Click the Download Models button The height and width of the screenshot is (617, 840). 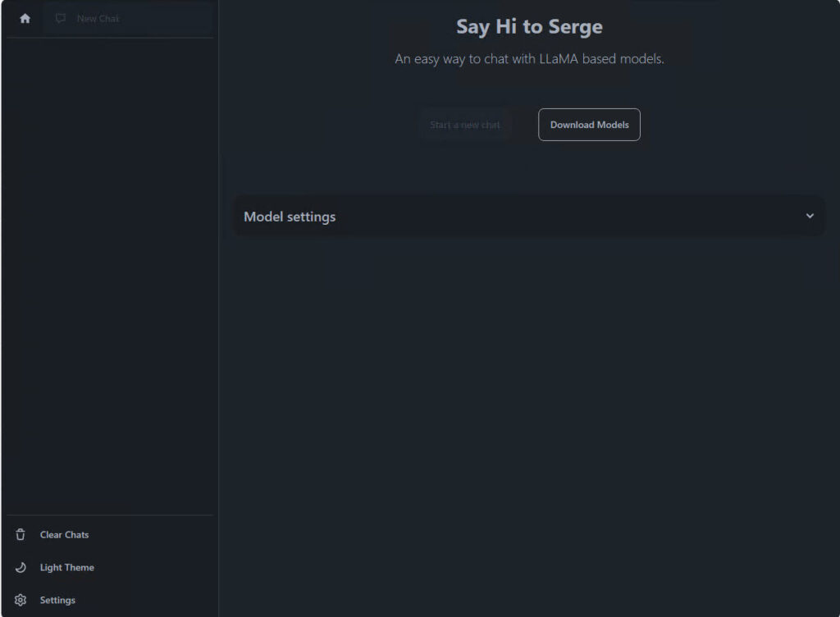click(x=589, y=125)
